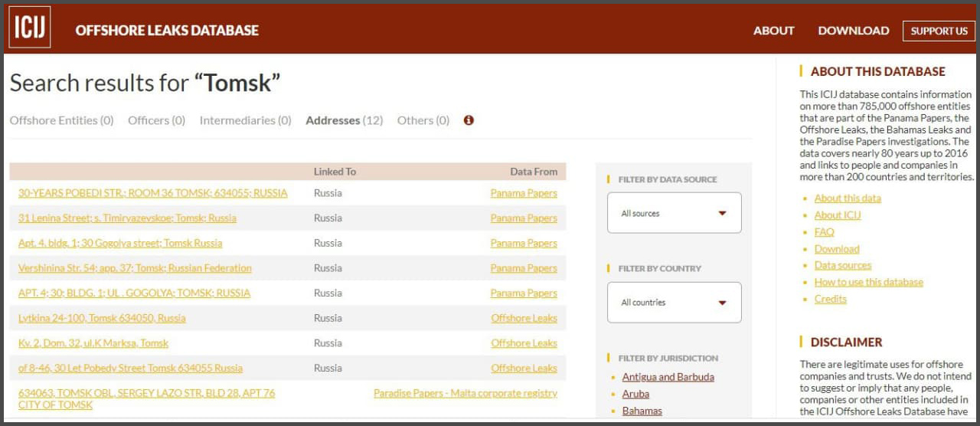Open Lytkina 24-100, Tomsk address link
The width and height of the screenshot is (980, 426).
[x=102, y=318]
